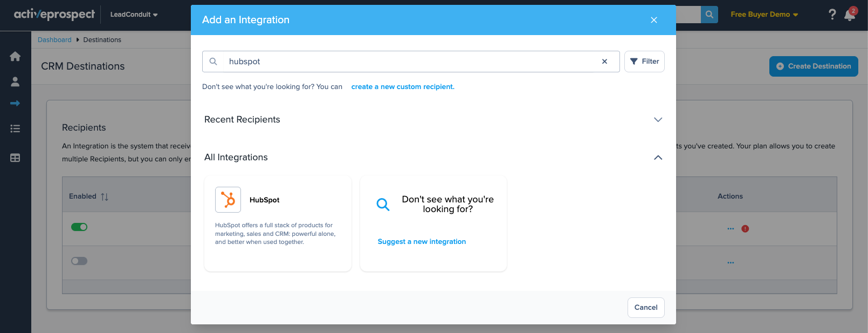Open the list icon in the sidebar

[x=15, y=128]
